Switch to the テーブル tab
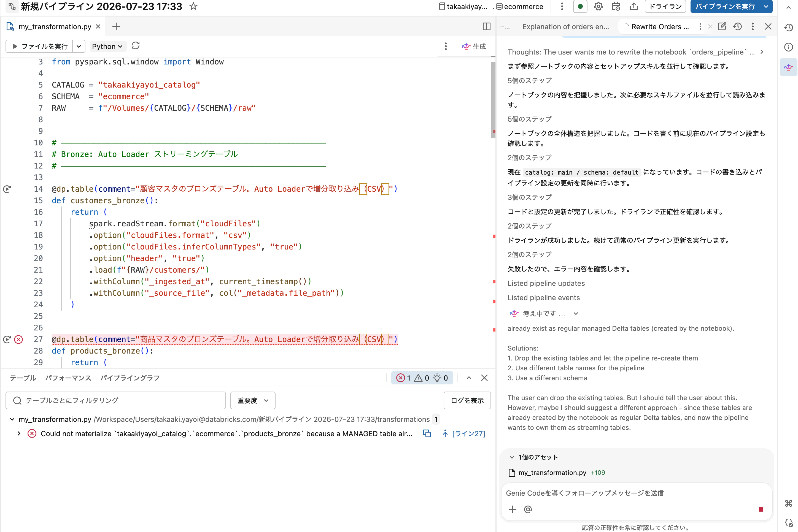Viewport: 798px width, 532px height. coord(23,378)
